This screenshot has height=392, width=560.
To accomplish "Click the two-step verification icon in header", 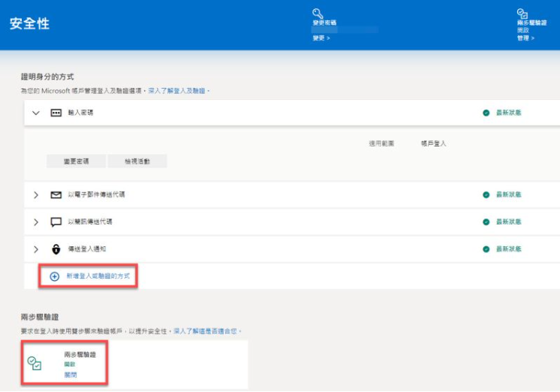I will 522,14.
